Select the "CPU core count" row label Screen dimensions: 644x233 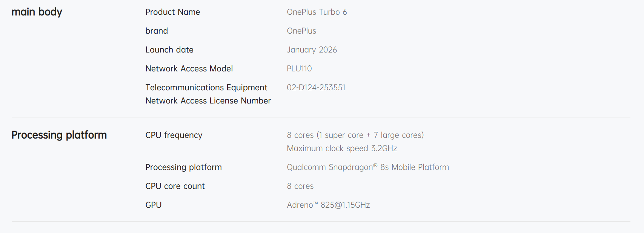point(175,186)
